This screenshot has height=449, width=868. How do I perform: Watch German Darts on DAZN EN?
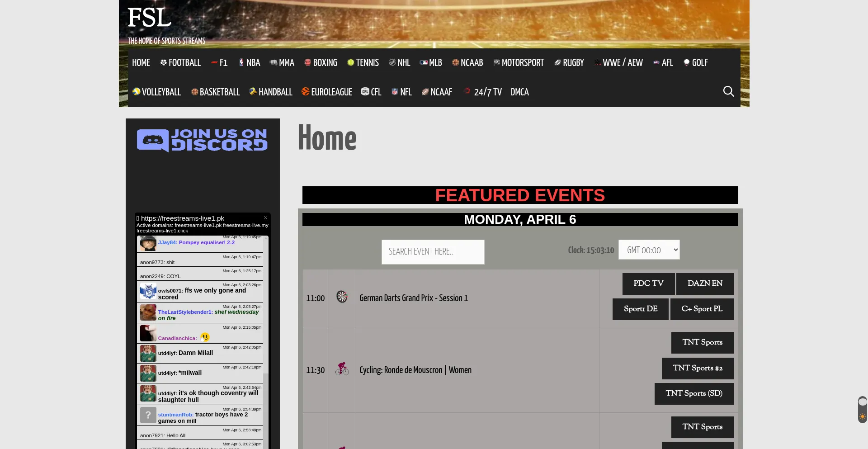tap(705, 284)
